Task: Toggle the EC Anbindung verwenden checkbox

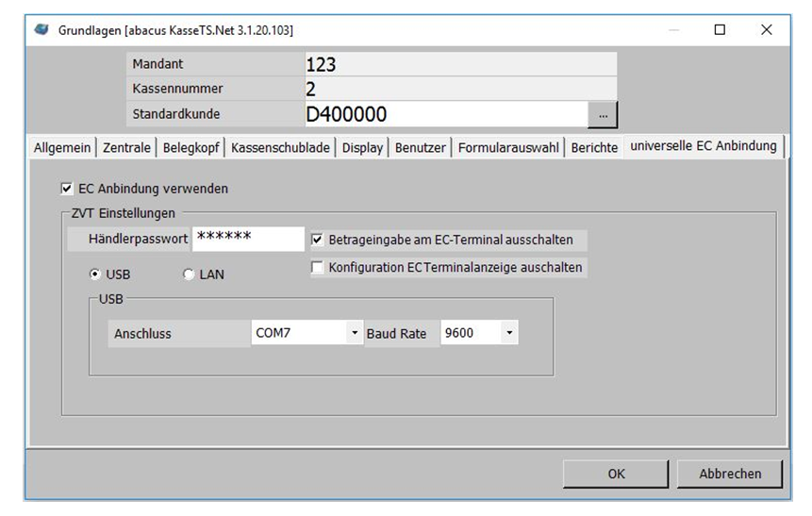Action: pos(66,189)
